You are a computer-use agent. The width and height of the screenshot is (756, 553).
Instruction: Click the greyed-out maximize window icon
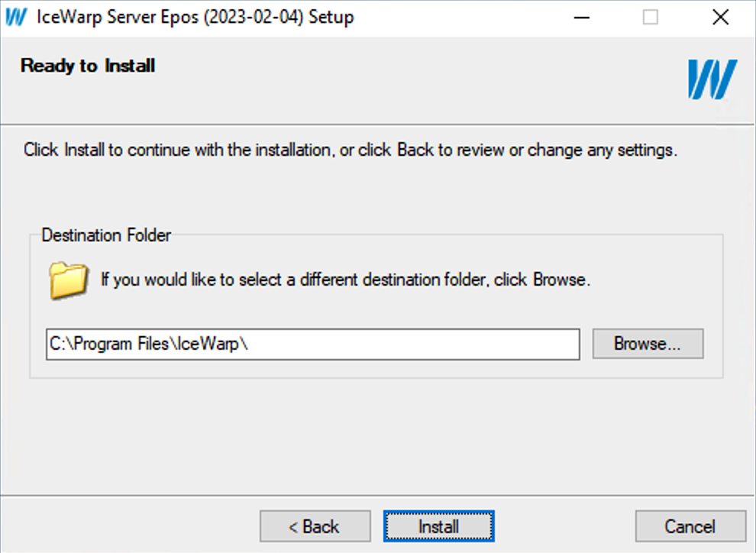[x=651, y=18]
